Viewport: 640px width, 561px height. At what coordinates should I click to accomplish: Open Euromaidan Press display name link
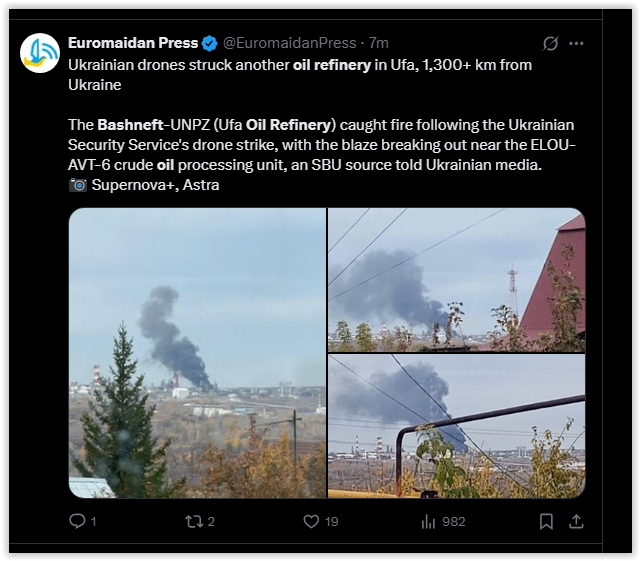point(133,43)
